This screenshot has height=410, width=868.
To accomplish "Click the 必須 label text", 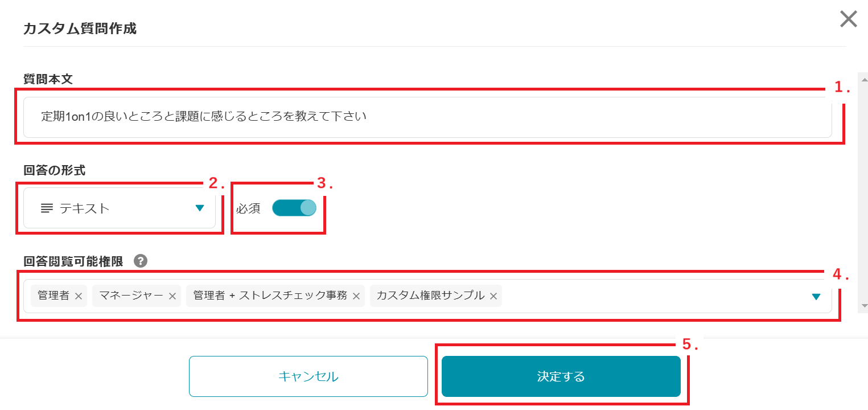I will click(248, 208).
